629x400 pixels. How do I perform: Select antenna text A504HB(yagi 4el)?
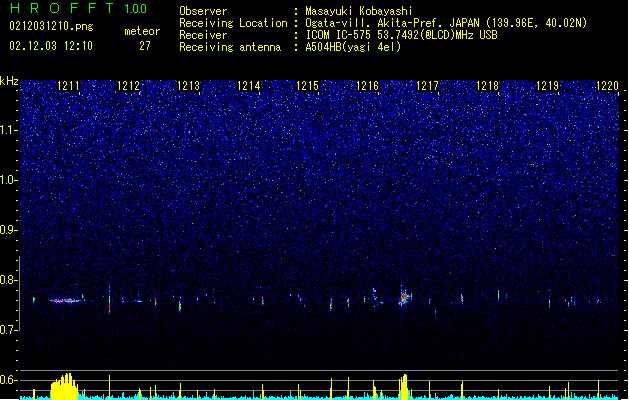coord(353,47)
